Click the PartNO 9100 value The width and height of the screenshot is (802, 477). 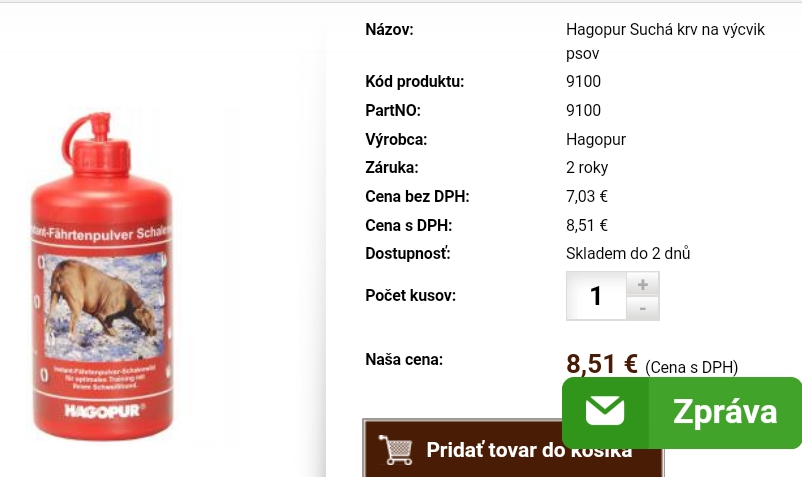pos(583,110)
